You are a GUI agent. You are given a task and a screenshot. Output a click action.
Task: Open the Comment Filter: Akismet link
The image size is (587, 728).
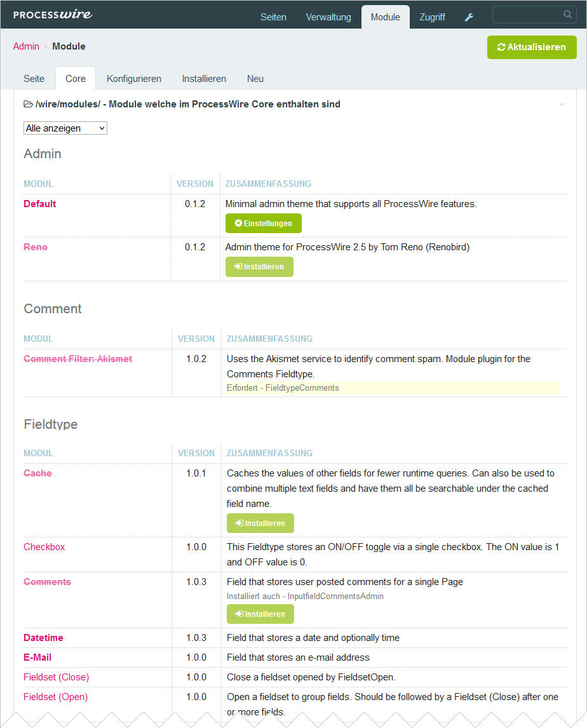[x=78, y=359]
